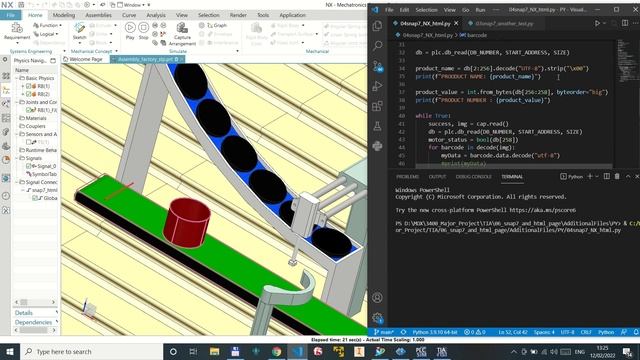Viewport: 640px width, 360px height.
Task: Open NX settings gear above resource bar
Action: pos(5,60)
